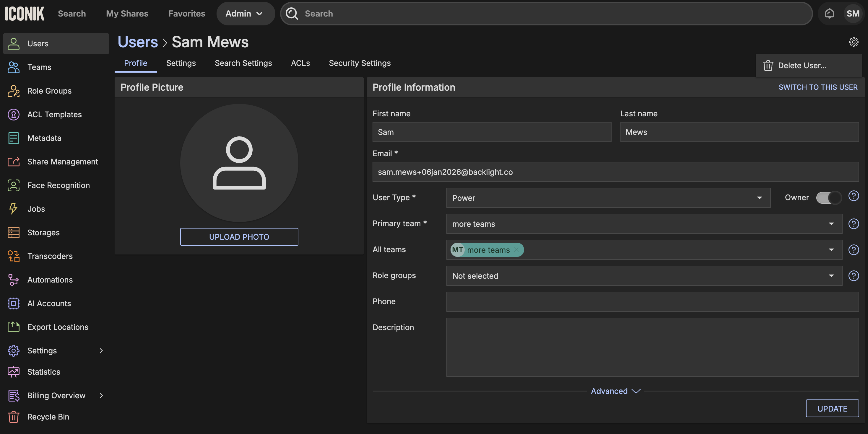868x434 pixels.
Task: Click the UPDATE button
Action: 832,408
